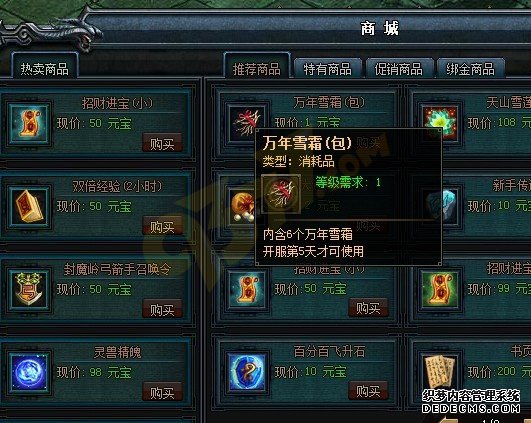Click 购买 for 双倍经验 (2小时)
This screenshot has height=423, width=531.
click(162, 226)
